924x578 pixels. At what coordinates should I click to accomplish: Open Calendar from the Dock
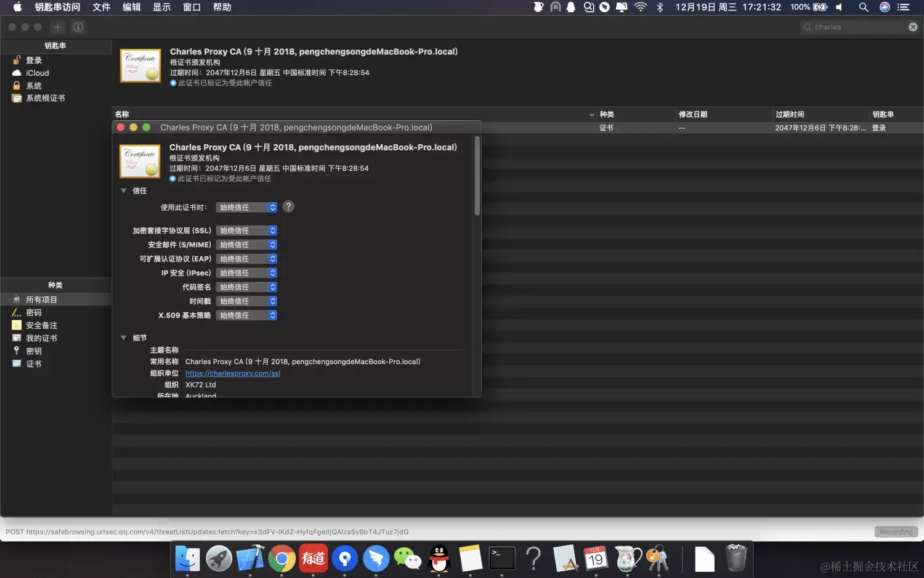coord(596,558)
